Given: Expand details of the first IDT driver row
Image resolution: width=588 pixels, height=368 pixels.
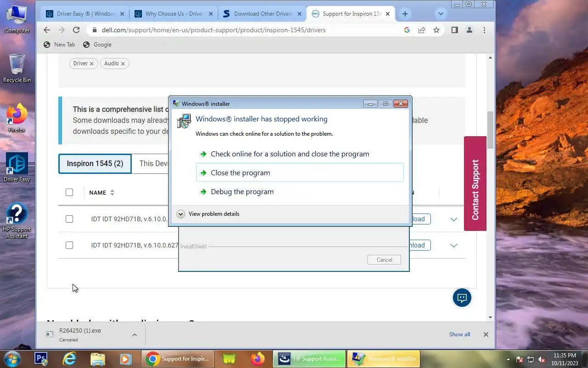Looking at the screenshot, I should click(x=454, y=219).
